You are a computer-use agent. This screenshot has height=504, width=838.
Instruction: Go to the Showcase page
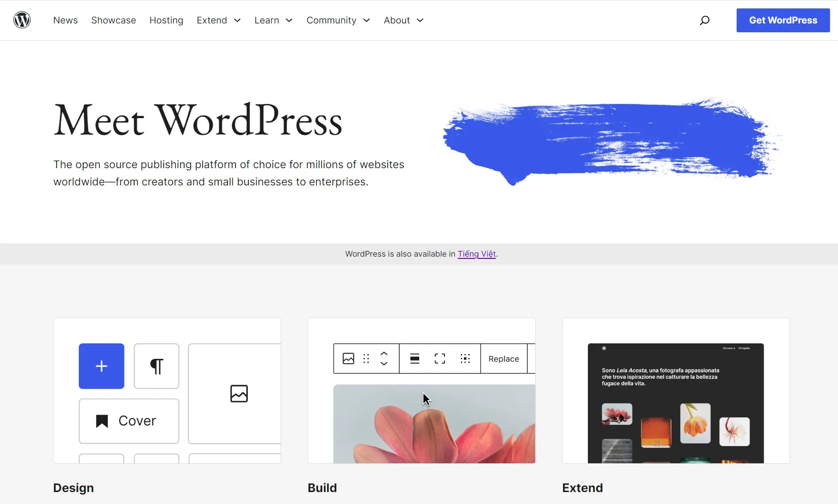(114, 20)
